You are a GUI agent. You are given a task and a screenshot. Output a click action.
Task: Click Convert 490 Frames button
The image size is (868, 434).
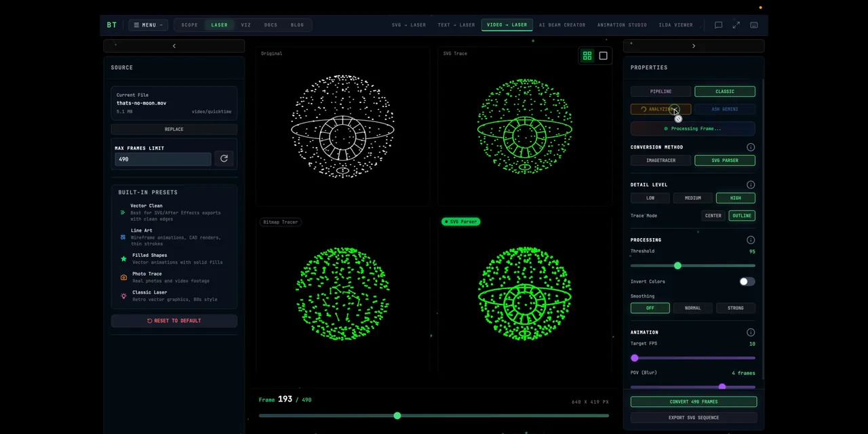tap(694, 401)
